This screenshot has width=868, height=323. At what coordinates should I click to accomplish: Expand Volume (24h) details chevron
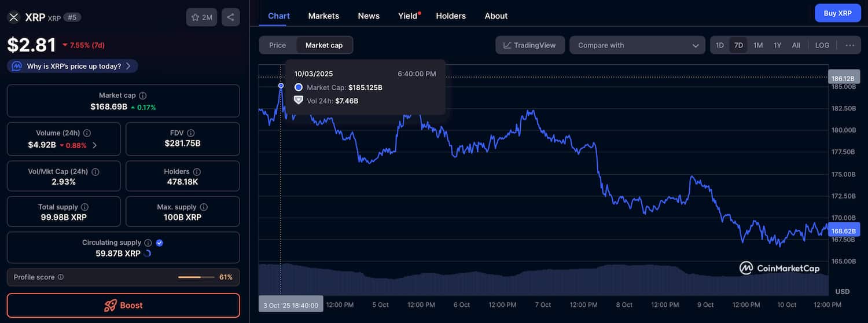click(95, 145)
